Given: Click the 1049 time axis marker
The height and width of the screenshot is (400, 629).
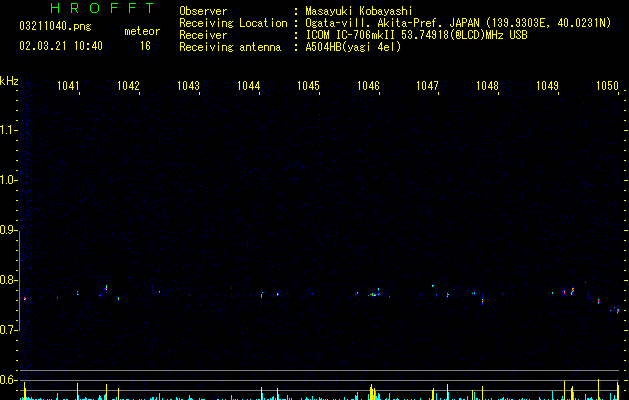Looking at the screenshot, I should click(x=547, y=86).
